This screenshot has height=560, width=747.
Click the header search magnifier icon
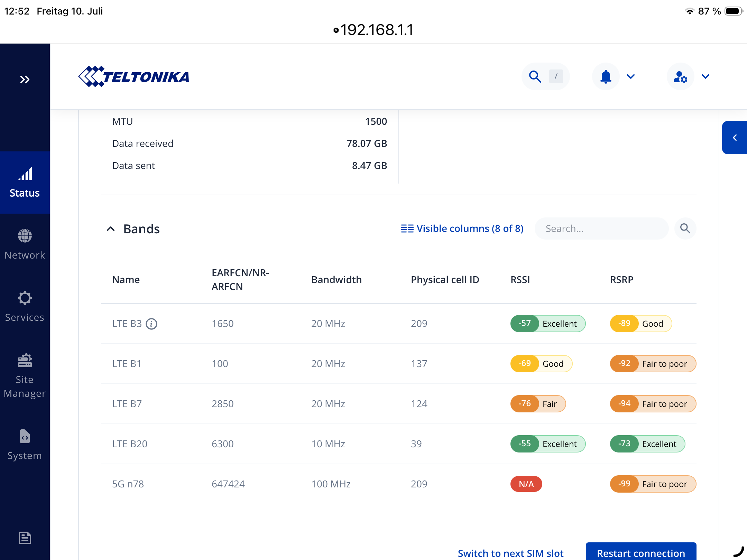coord(535,76)
